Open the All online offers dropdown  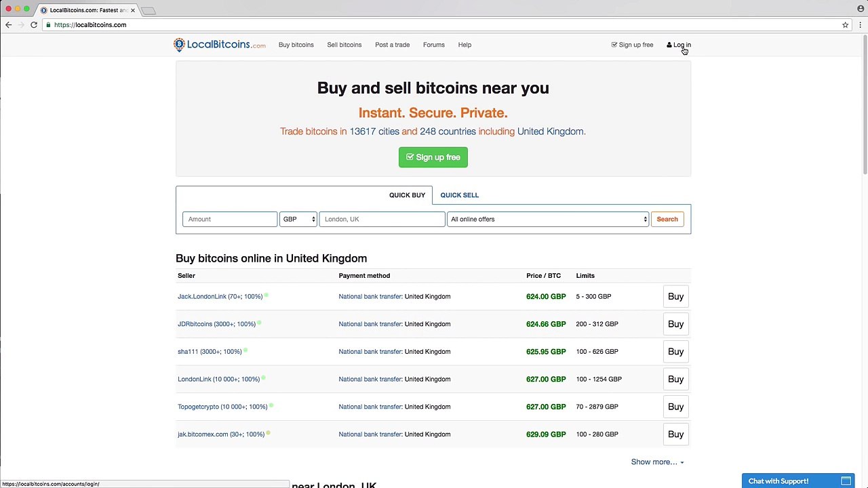tap(548, 219)
